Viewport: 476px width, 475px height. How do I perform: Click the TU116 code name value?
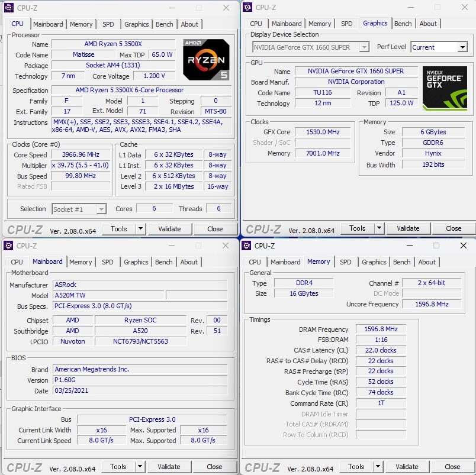[x=323, y=92]
